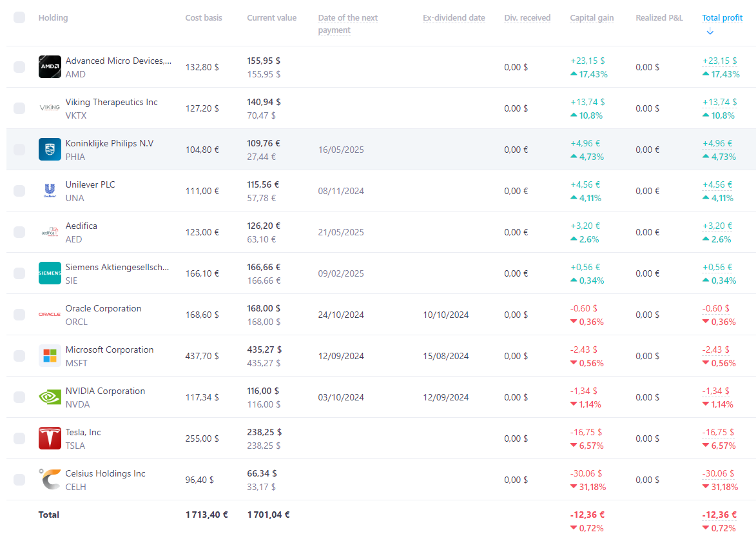The image size is (756, 541).
Task: Toggle the select-all checkbox in header
Action: tap(19, 18)
